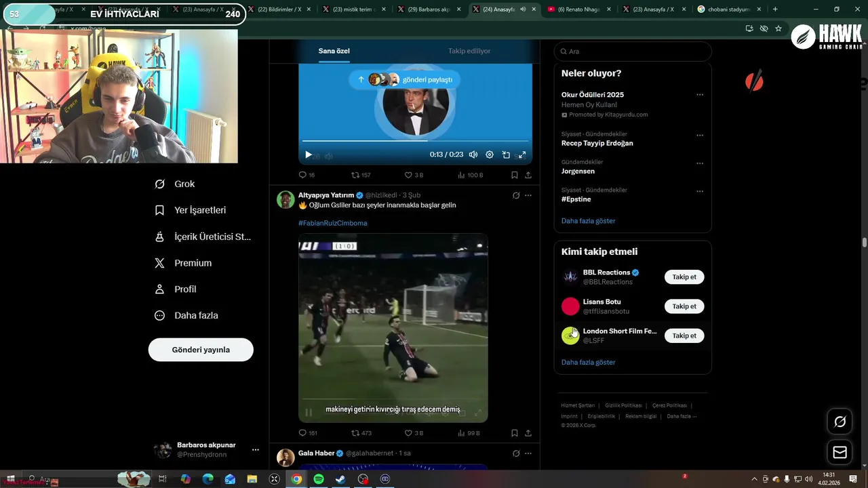Screen dimensions: 868x488
Task: Open İçerik Üreticisi Studio menu item
Action: tap(203, 237)
